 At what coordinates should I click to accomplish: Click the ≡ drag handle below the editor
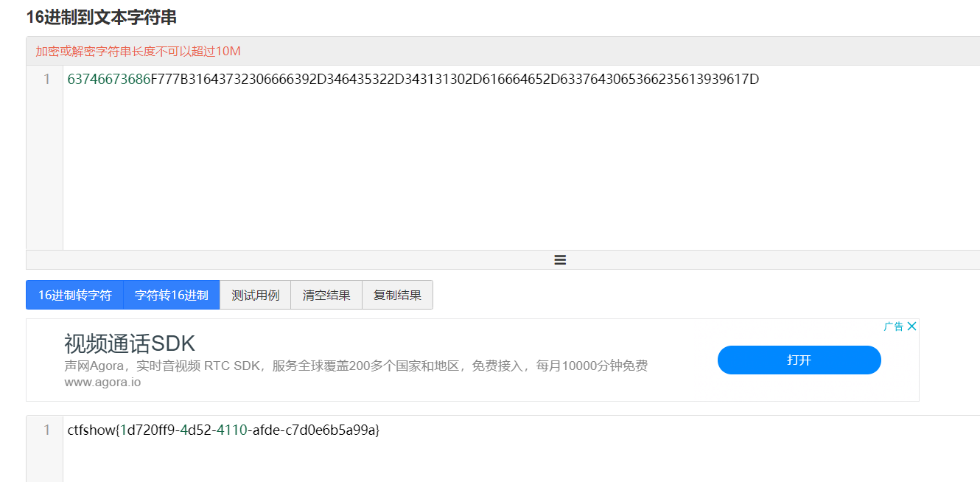(559, 259)
